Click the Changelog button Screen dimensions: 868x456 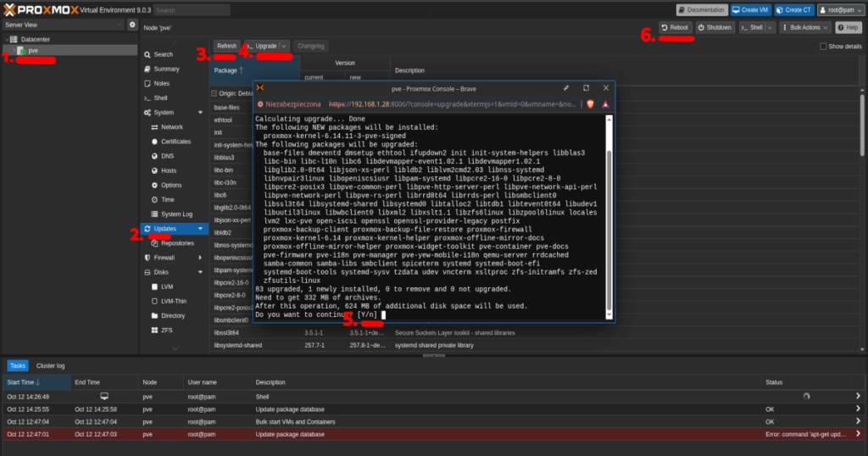(x=310, y=46)
